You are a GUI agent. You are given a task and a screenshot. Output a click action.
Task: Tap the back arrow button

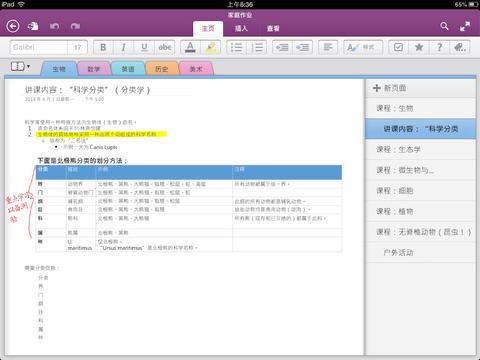(x=13, y=26)
